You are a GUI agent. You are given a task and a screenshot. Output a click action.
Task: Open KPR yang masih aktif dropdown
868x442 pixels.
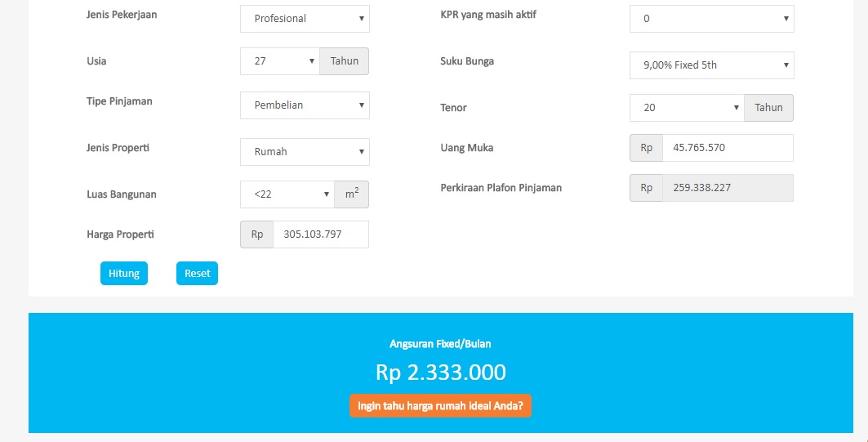pyautogui.click(x=711, y=19)
